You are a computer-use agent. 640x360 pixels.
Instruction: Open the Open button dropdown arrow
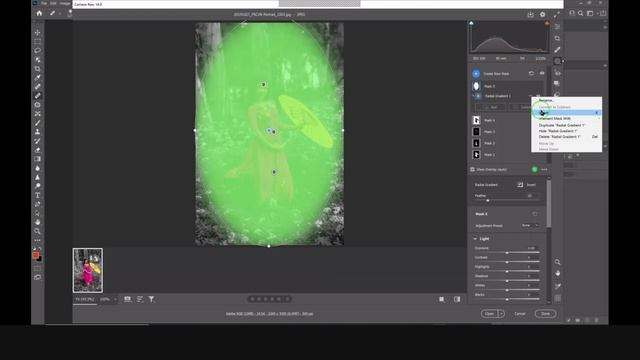click(x=502, y=313)
